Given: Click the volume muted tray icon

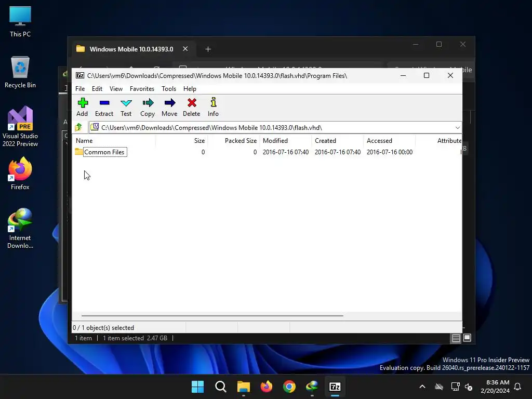Looking at the screenshot, I should (469, 387).
